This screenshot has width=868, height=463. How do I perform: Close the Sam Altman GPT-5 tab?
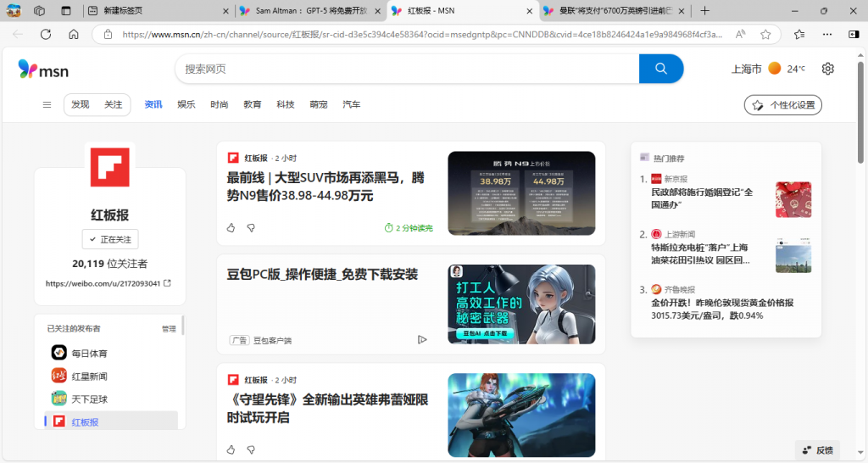pyautogui.click(x=377, y=10)
